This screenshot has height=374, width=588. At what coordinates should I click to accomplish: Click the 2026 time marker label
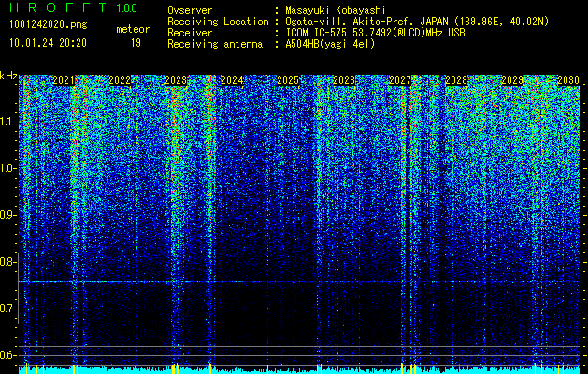point(344,80)
